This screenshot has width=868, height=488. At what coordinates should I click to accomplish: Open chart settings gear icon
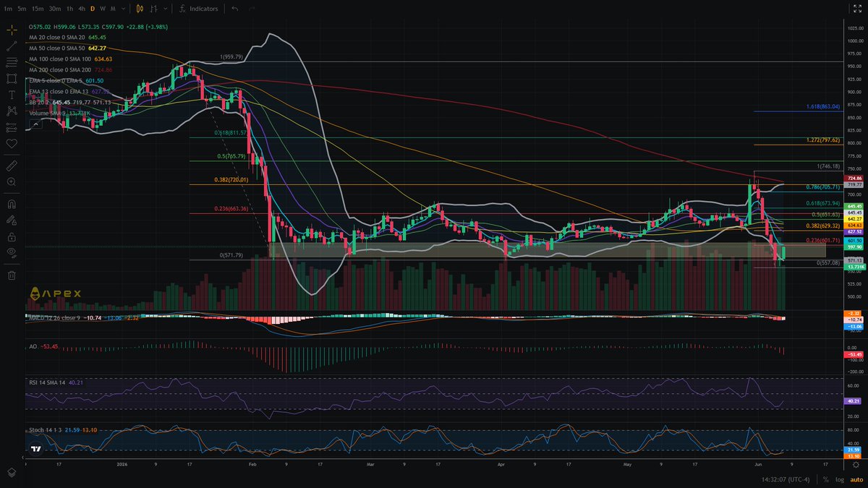tap(855, 466)
